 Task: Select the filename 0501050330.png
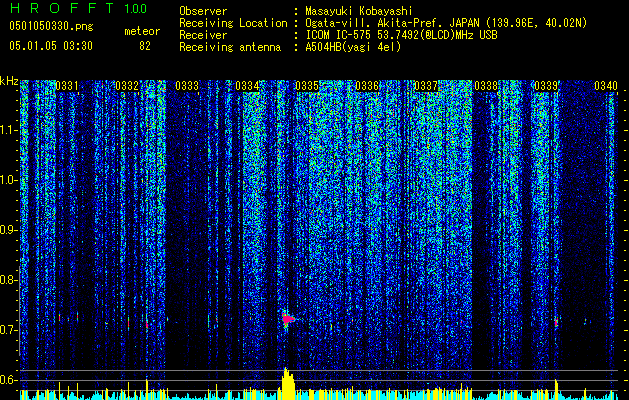pos(51,27)
